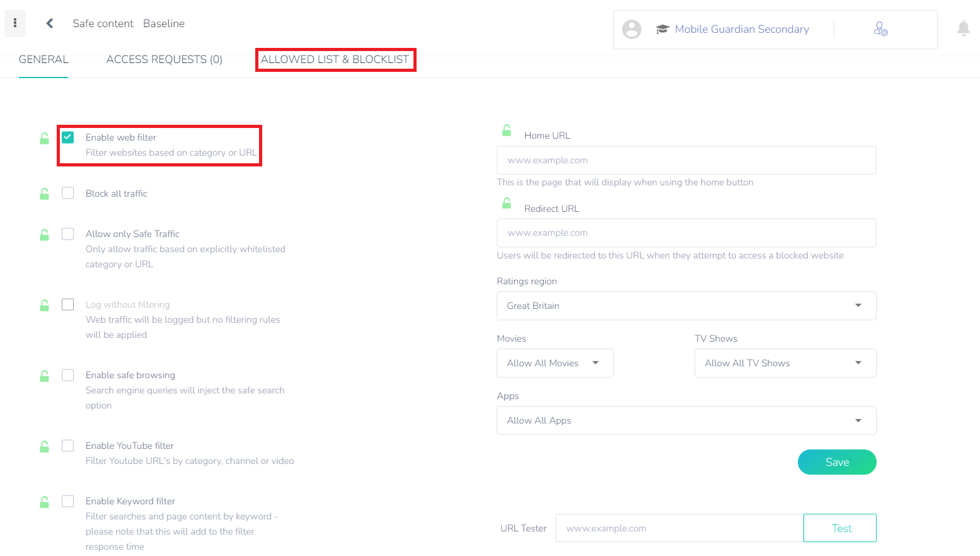Click 'Enable YouTube filter' label
This screenshot has height=556, width=980.
130,446
